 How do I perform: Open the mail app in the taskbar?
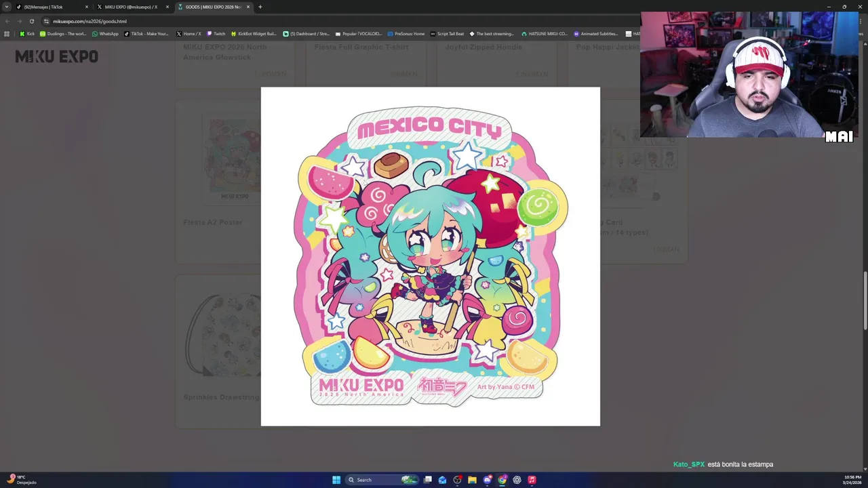click(443, 480)
